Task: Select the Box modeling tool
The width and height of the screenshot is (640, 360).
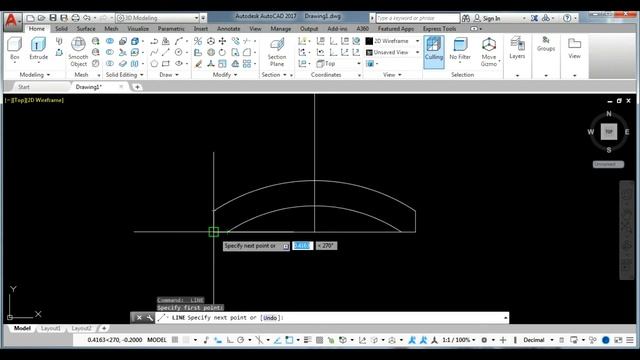Action: point(15,49)
